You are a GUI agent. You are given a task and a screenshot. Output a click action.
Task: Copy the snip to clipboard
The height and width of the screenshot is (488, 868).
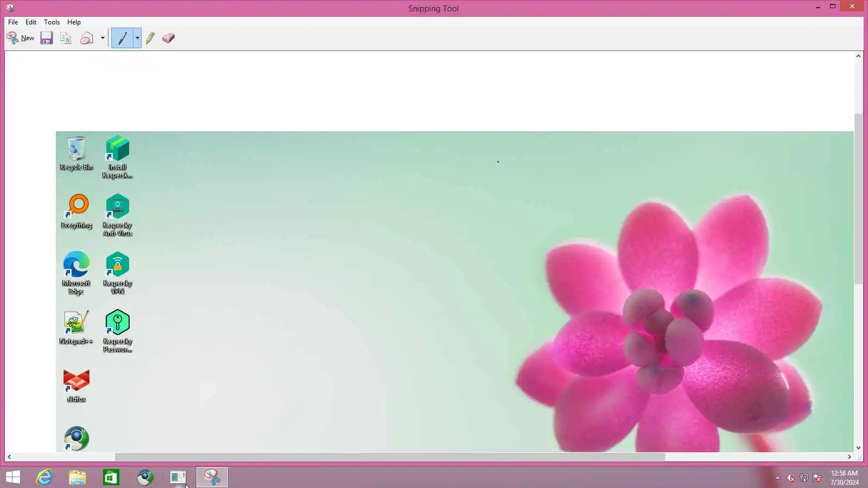coord(66,38)
